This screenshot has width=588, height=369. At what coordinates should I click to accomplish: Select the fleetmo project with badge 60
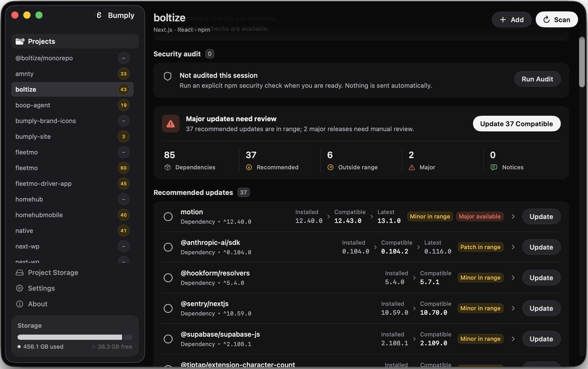[x=73, y=168]
